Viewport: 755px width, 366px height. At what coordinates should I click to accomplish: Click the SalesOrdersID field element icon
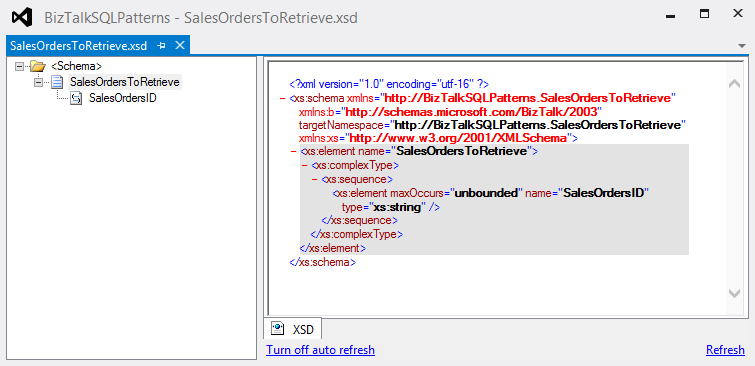(x=76, y=98)
